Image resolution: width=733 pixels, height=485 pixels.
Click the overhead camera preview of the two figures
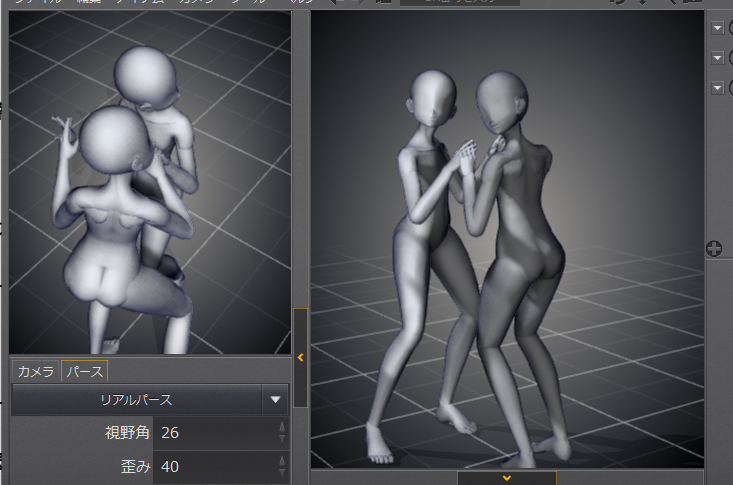(x=150, y=182)
